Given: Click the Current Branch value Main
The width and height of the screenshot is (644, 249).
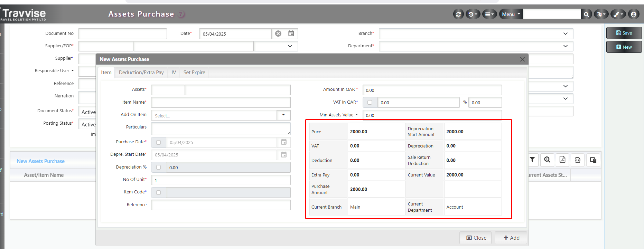Looking at the screenshot, I should click(355, 207).
